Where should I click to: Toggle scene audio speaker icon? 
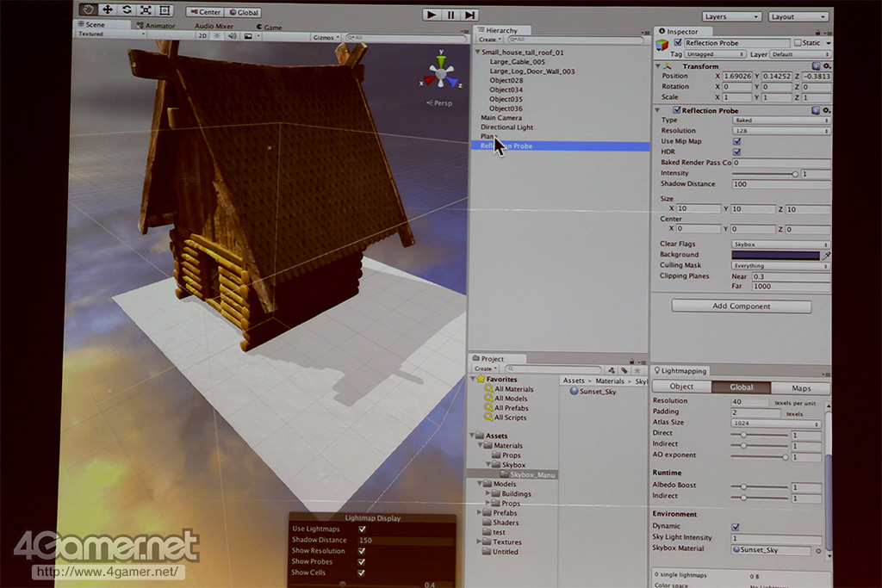232,36
